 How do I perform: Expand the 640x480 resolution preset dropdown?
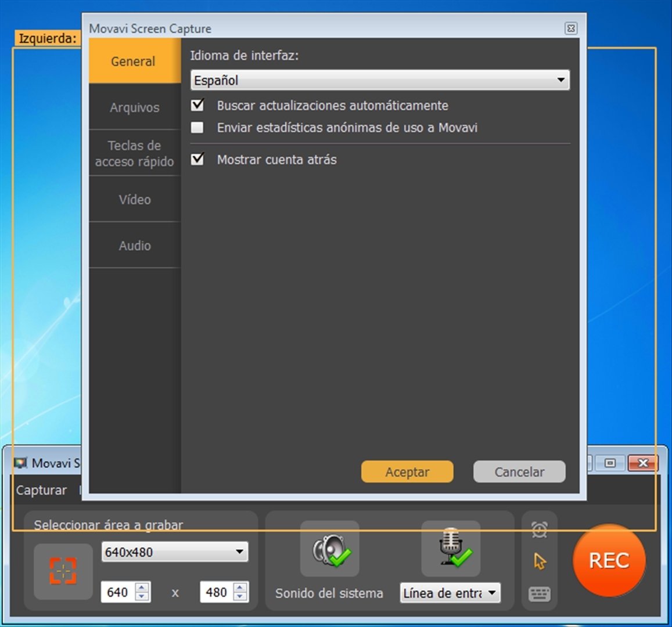coord(175,552)
